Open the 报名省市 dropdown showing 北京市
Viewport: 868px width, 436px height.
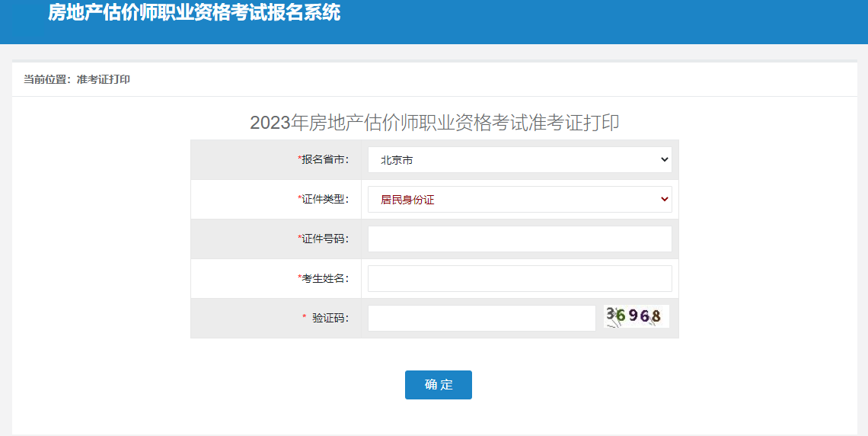[519, 160]
